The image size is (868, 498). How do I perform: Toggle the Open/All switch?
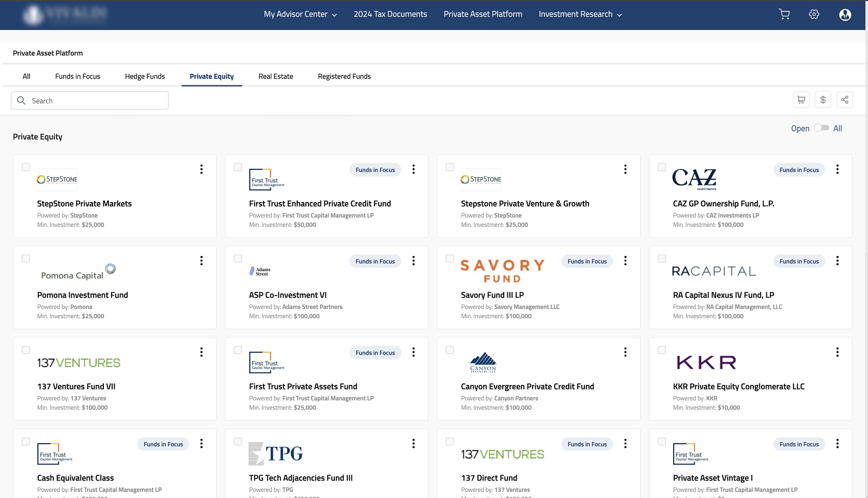[x=821, y=128]
